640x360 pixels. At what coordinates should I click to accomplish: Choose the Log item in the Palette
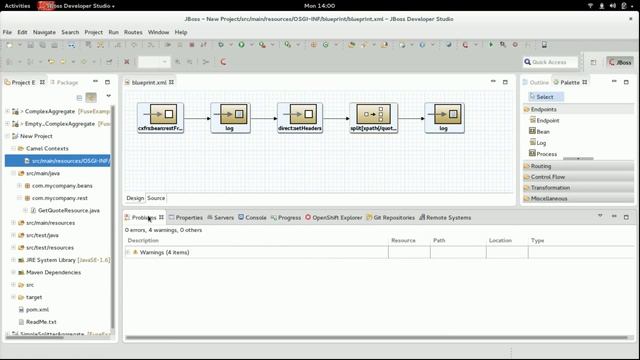[x=538, y=142]
